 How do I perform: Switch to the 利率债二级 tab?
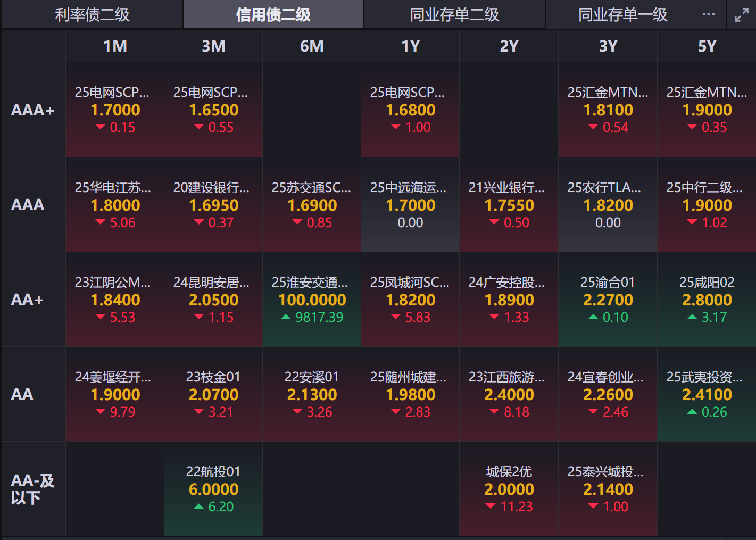(93, 14)
